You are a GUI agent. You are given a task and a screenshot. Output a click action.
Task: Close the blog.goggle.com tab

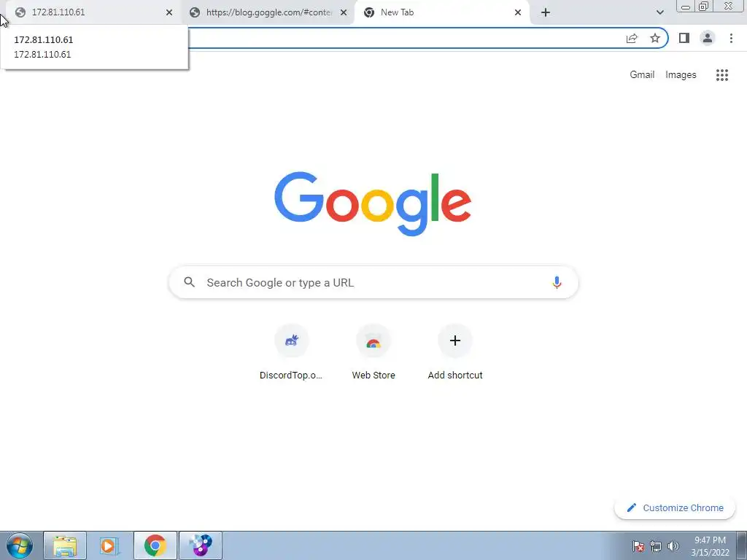(x=344, y=12)
